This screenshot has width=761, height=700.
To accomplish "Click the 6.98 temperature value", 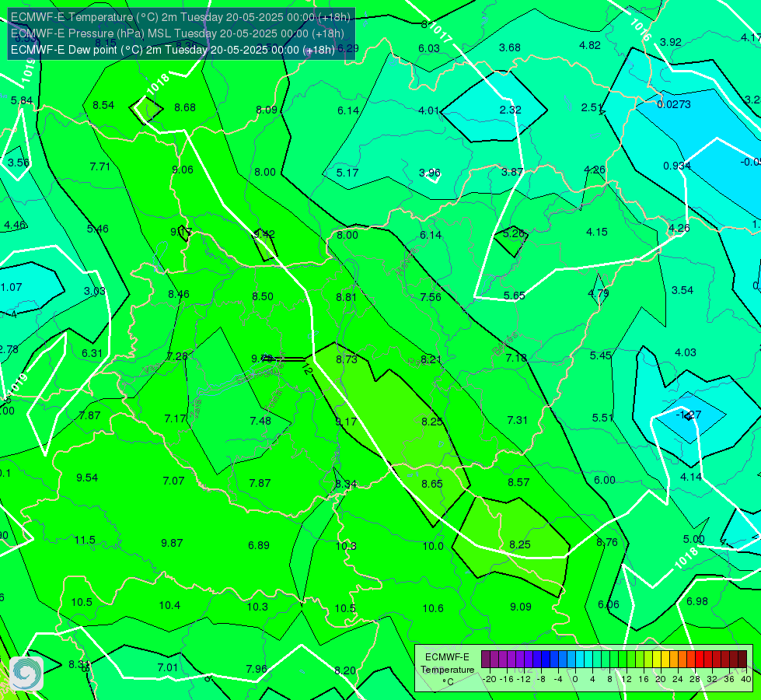I will pos(697,601).
